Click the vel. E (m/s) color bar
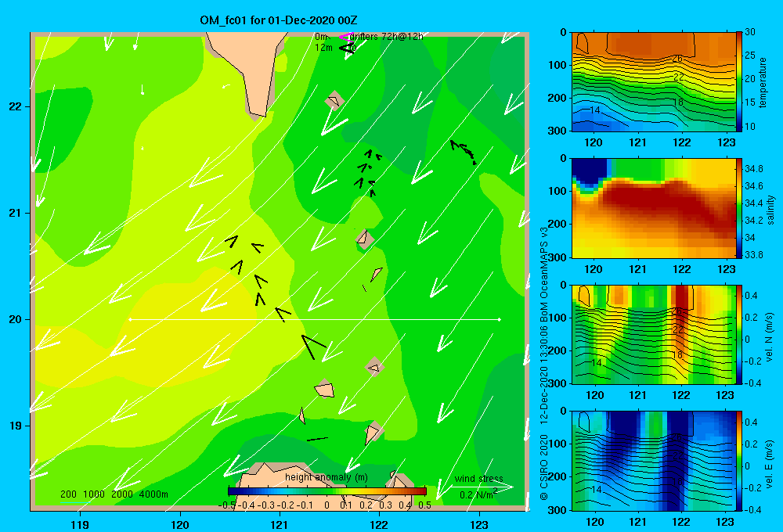Screen dimensions: 783x532 [739, 461]
